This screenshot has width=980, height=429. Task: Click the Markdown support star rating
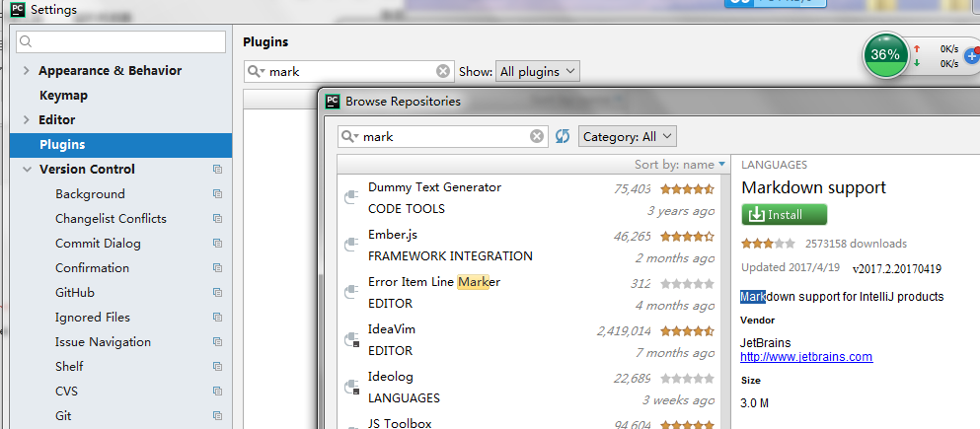click(768, 244)
